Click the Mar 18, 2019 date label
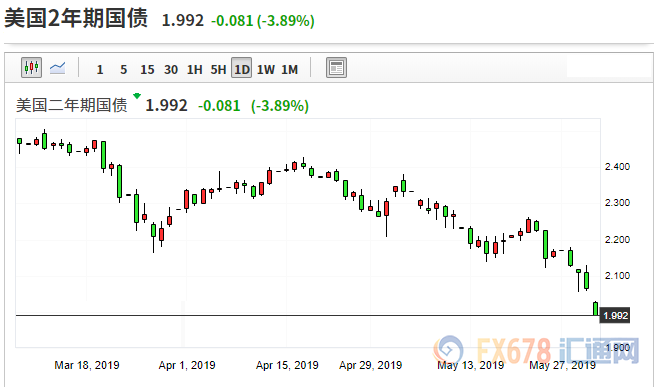 click(87, 365)
